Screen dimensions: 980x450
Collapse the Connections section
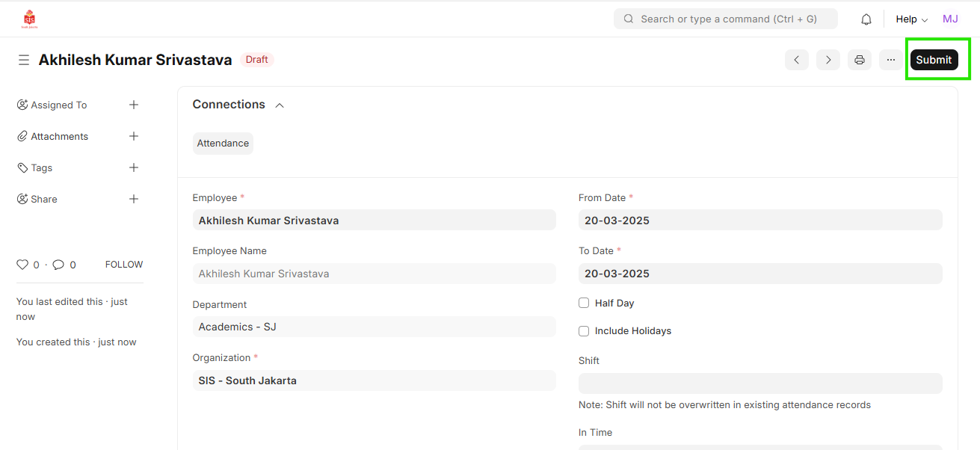pos(280,105)
